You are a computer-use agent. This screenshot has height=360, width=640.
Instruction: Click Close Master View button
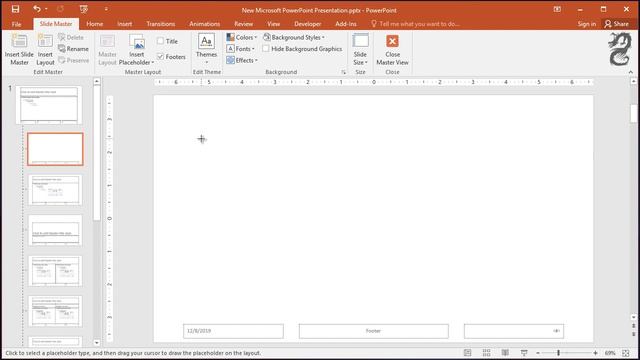click(x=392, y=49)
